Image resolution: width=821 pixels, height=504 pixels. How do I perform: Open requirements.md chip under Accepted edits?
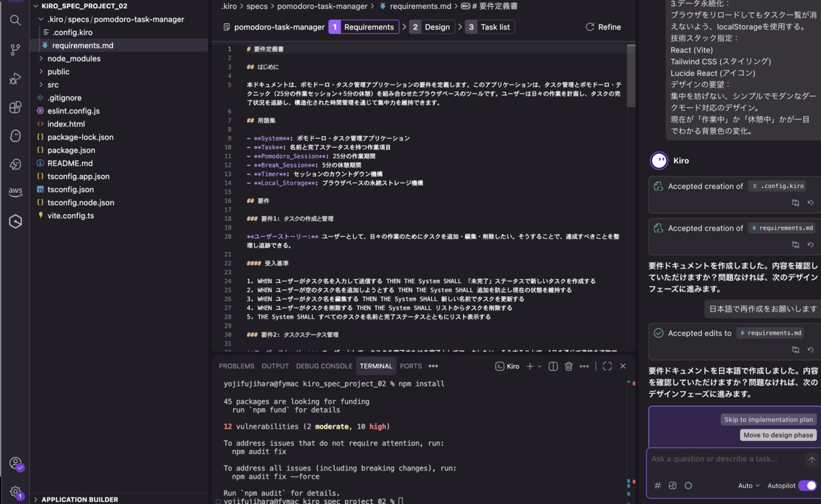coord(770,333)
